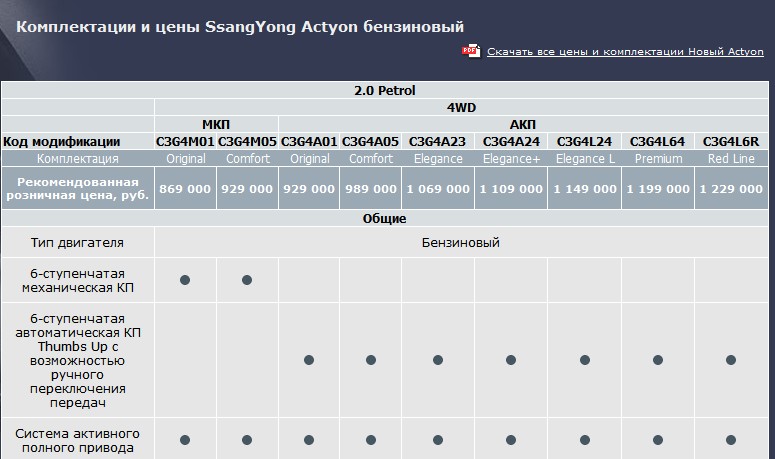Screen dimensions: 775x459
Task: Click the АКП transmission group header
Action: 523,125
